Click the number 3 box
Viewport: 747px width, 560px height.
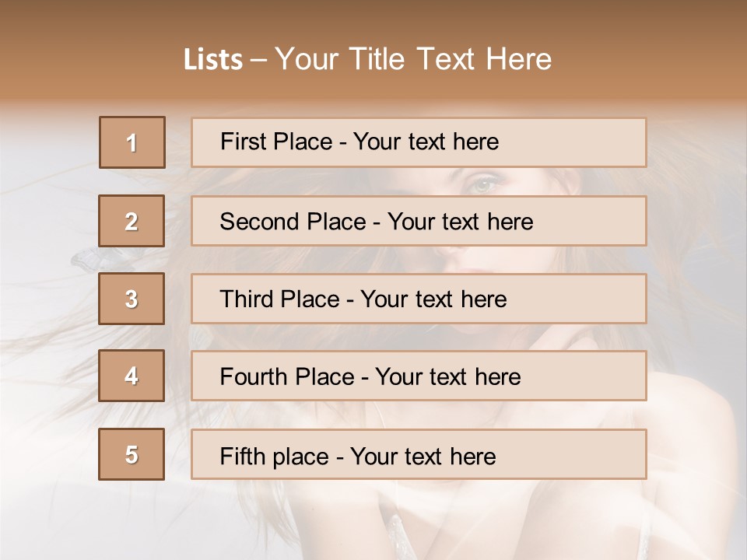coord(132,299)
